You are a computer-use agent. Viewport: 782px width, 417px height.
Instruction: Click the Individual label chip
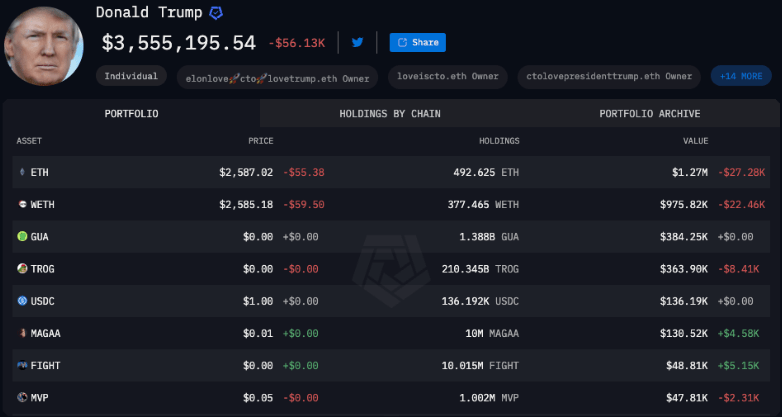(x=131, y=76)
